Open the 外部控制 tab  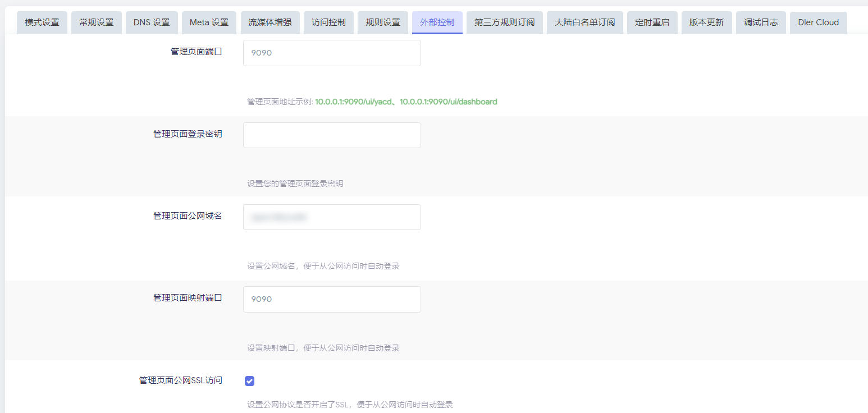(x=437, y=22)
